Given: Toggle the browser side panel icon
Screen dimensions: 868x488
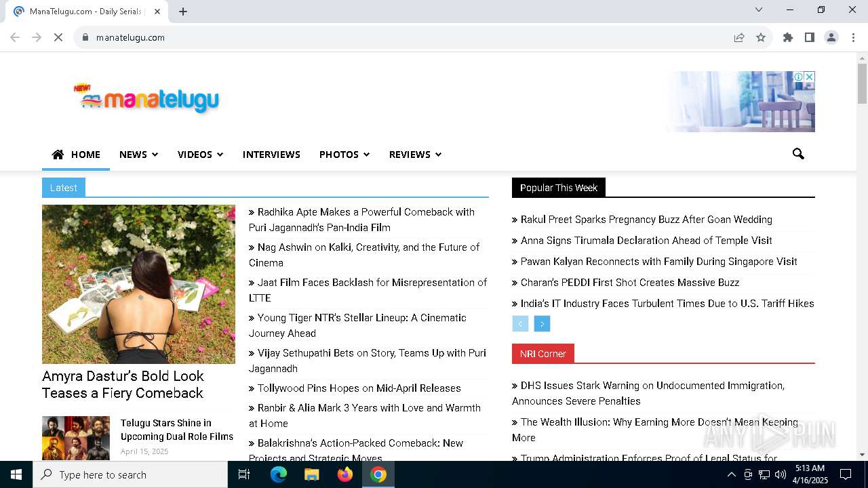Looking at the screenshot, I should click(810, 37).
